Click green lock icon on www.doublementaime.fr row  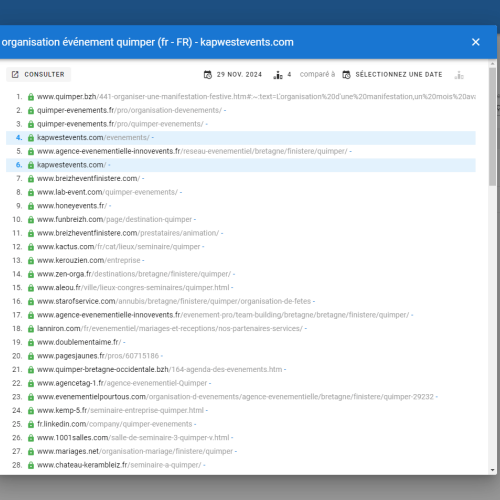tap(31, 343)
